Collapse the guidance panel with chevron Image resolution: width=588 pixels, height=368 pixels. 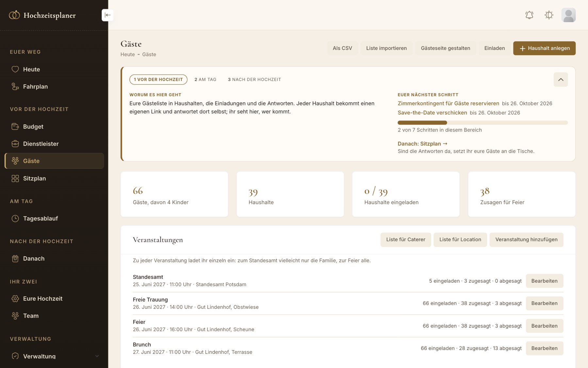pyautogui.click(x=561, y=79)
